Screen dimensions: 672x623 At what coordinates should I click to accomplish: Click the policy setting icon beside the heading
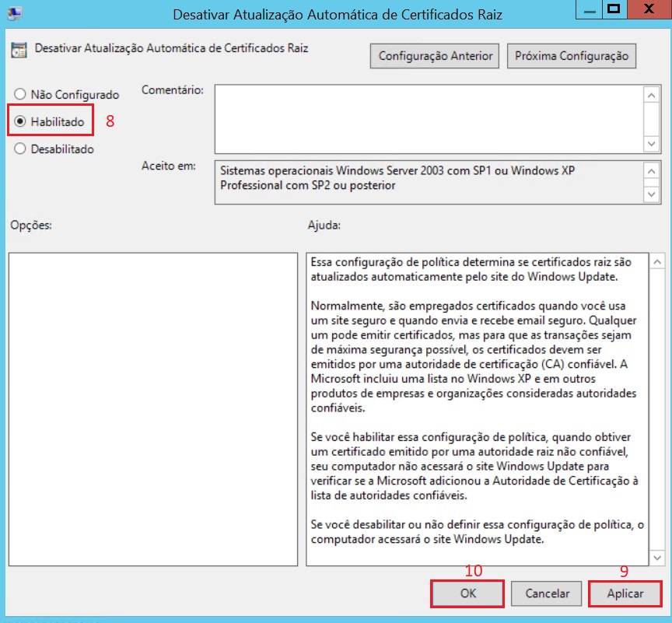point(19,51)
